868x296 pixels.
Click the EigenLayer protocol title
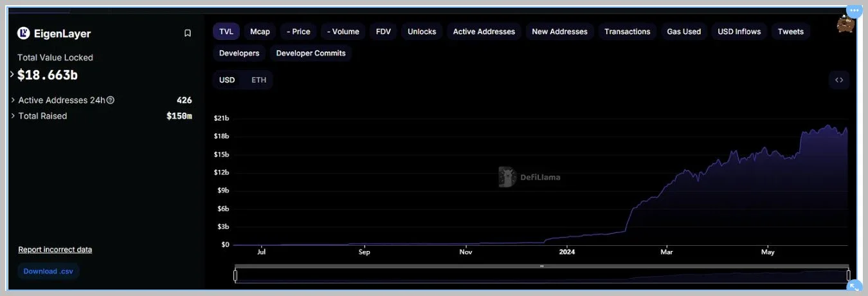tap(62, 34)
